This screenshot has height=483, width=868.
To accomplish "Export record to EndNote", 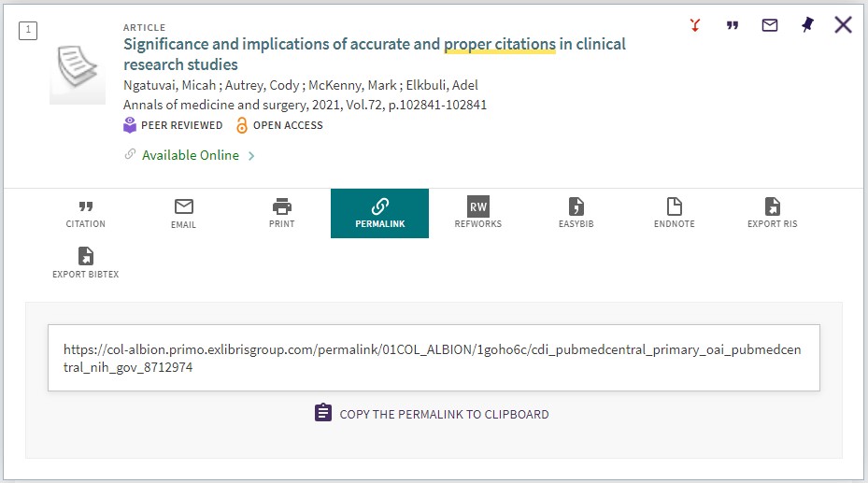I will (x=674, y=214).
